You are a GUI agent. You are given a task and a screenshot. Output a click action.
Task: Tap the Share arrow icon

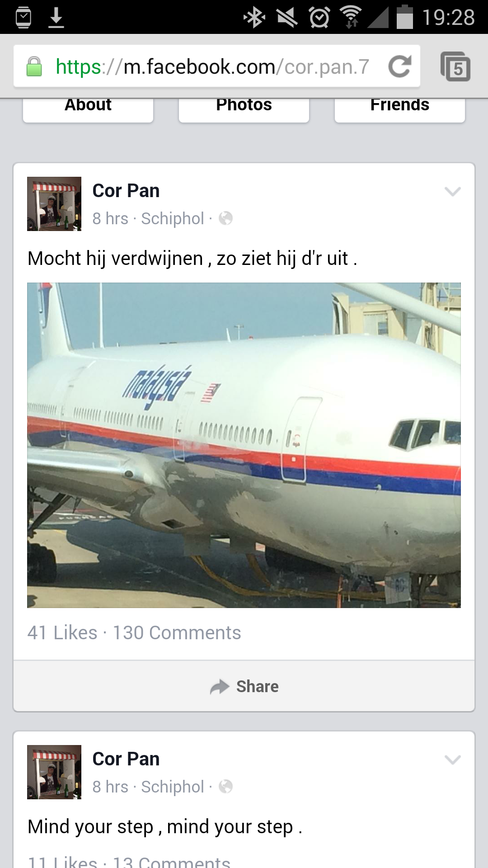[220, 687]
